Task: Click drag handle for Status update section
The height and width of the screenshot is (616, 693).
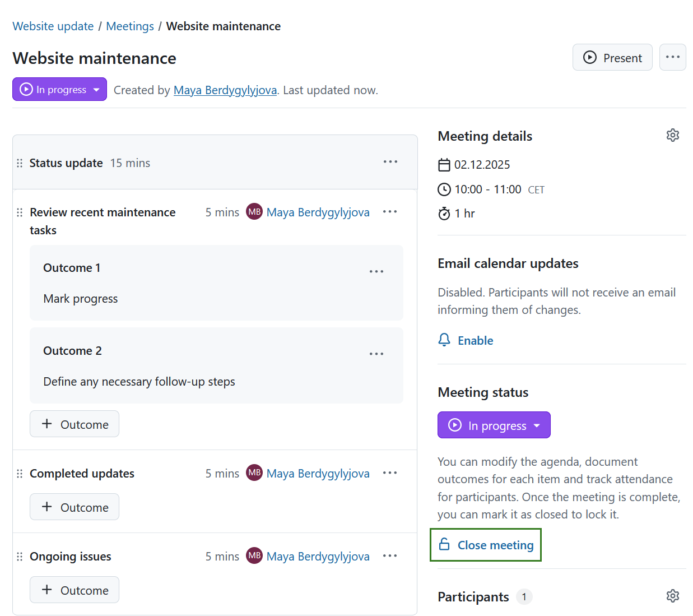Action: (20, 163)
